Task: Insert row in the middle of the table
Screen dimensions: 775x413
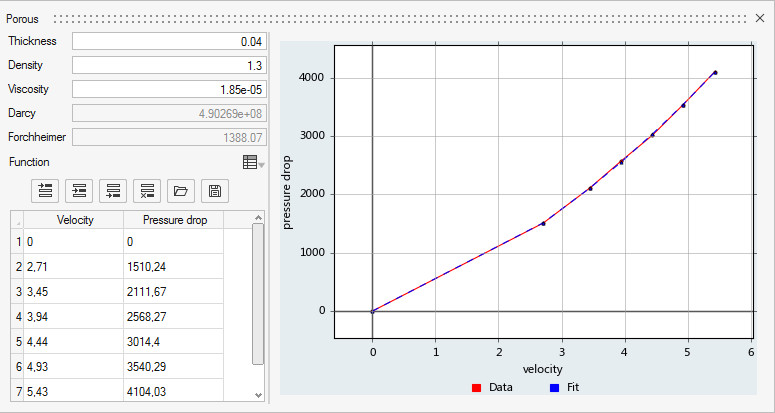Action: pos(79,191)
